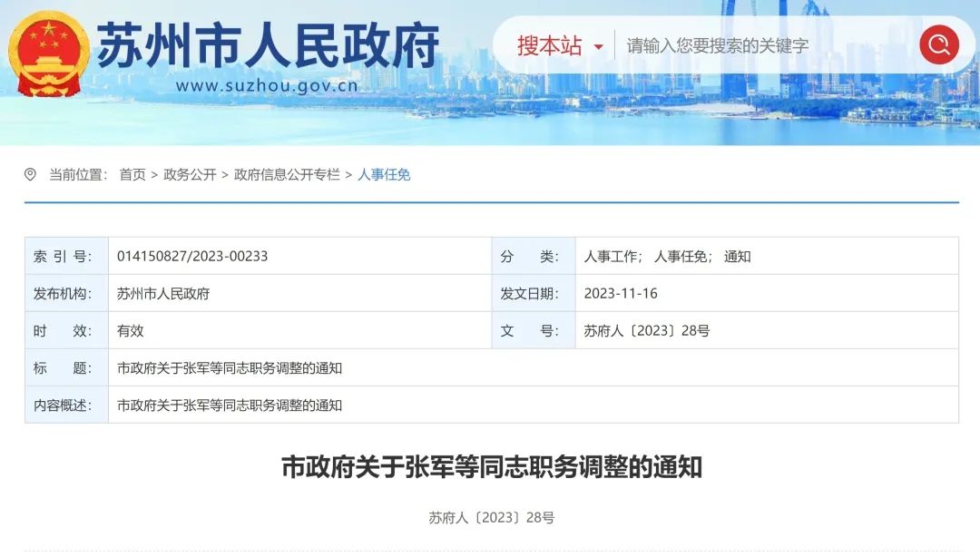
Task: Click the 人事工作 category in 分类 row
Action: (612, 257)
